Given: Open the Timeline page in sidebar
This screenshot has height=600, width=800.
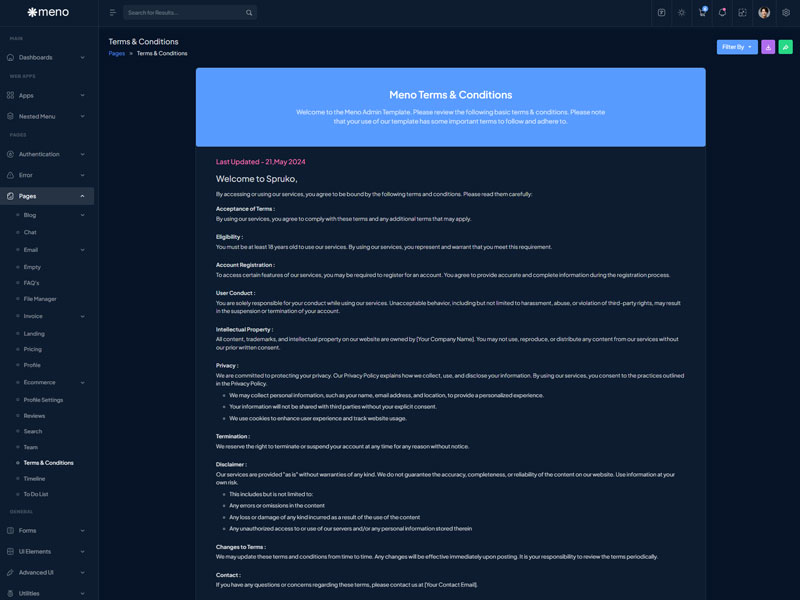Looking at the screenshot, I should (34, 479).
